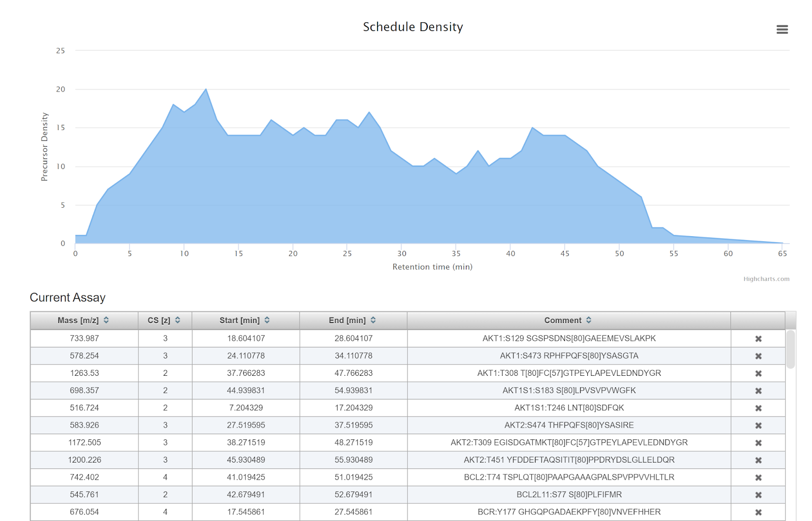This screenshot has width=812, height=521.
Task: Delete the BCL2L11:S77 row
Action: click(758, 494)
